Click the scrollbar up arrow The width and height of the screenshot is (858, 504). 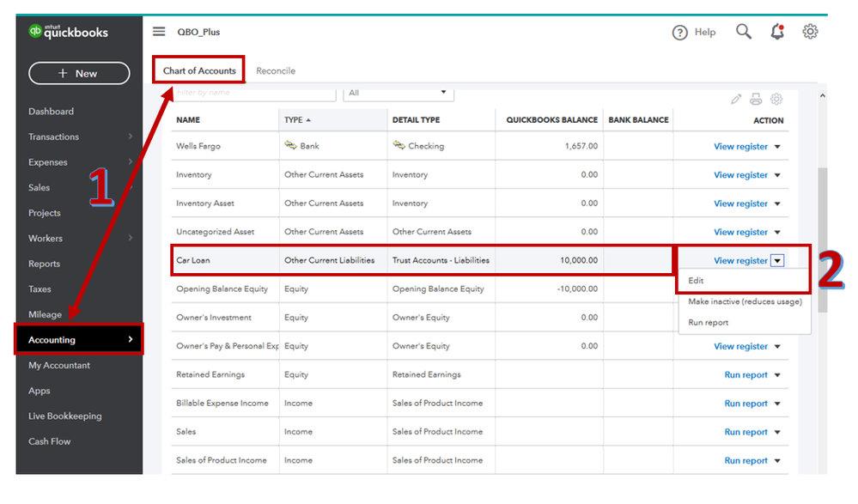[x=823, y=96]
